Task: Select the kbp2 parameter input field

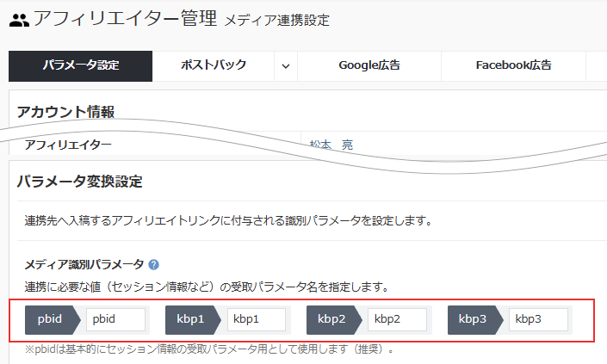Action: pyautogui.click(x=397, y=319)
